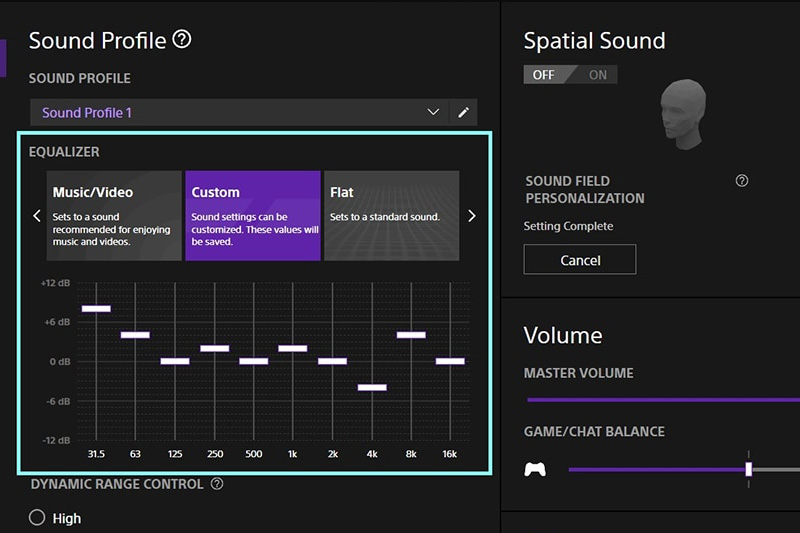Click the EQUALIZER section heading
This screenshot has width=800, height=533.
point(64,152)
